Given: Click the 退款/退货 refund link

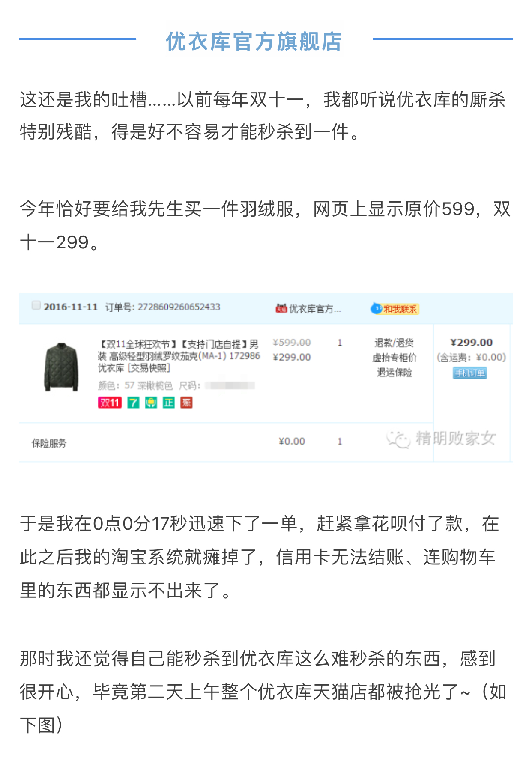Looking at the screenshot, I should click(x=394, y=343).
